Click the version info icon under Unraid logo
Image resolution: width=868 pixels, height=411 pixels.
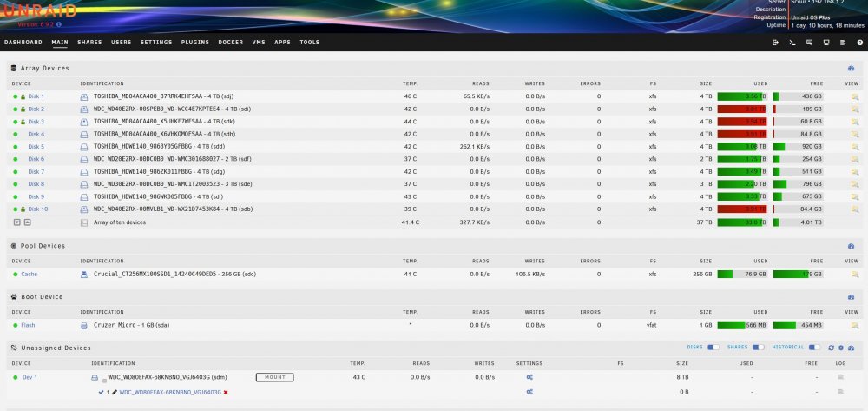tap(59, 24)
